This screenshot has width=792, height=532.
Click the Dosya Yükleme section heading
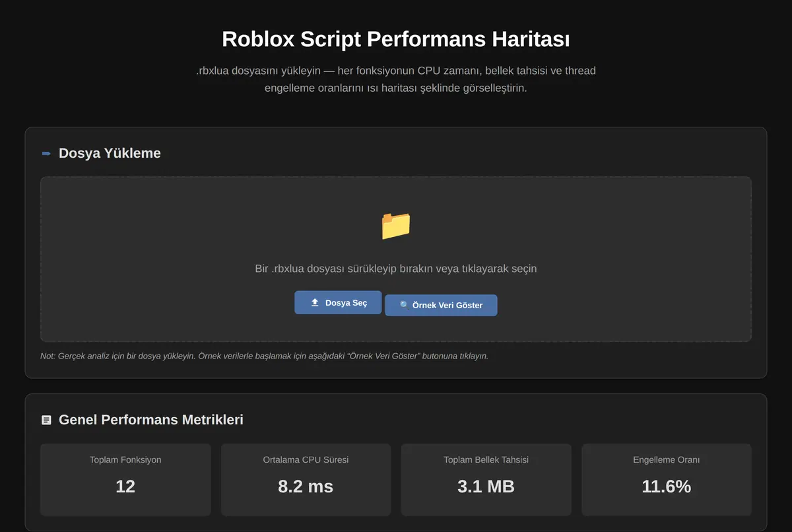point(110,153)
